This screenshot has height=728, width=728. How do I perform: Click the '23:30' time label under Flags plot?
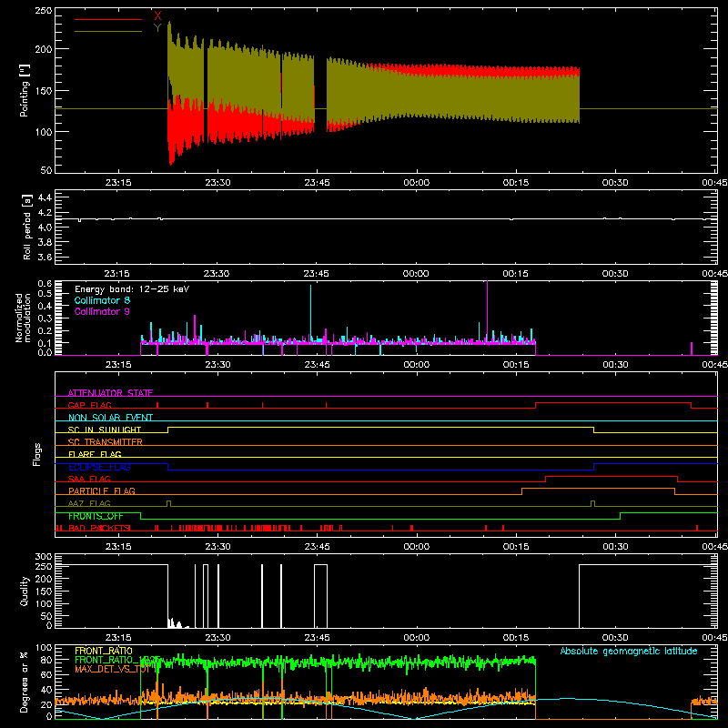pos(217,547)
